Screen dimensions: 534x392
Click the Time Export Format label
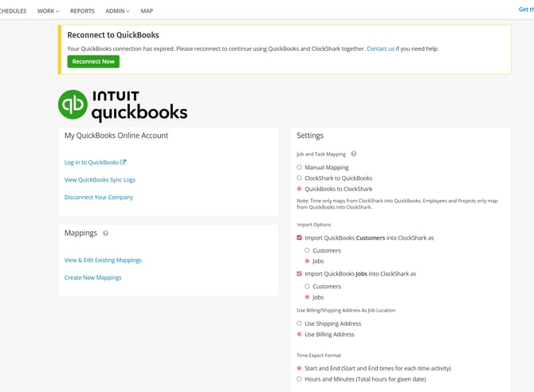[319, 355]
